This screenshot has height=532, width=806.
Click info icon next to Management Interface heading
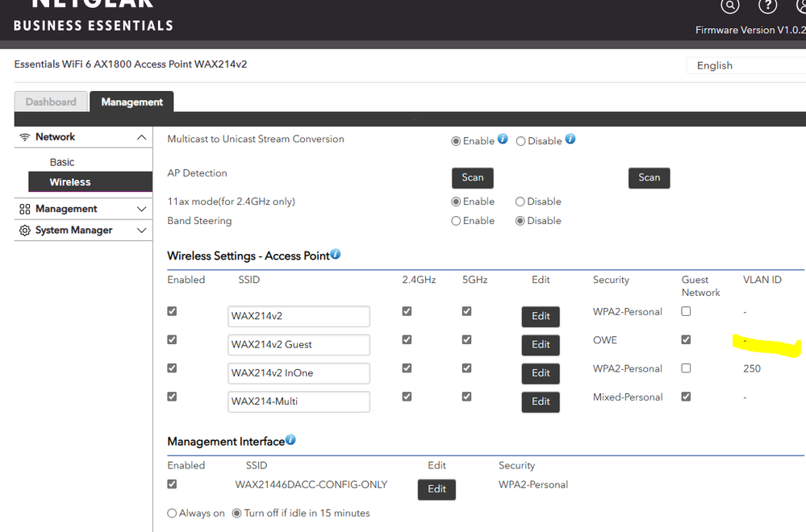pyautogui.click(x=290, y=440)
